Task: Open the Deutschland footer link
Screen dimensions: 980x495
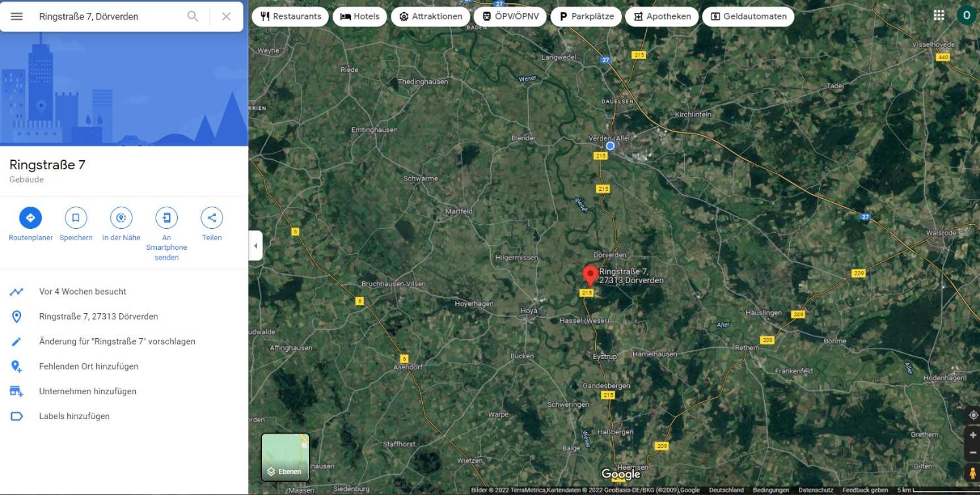Action: click(726, 490)
